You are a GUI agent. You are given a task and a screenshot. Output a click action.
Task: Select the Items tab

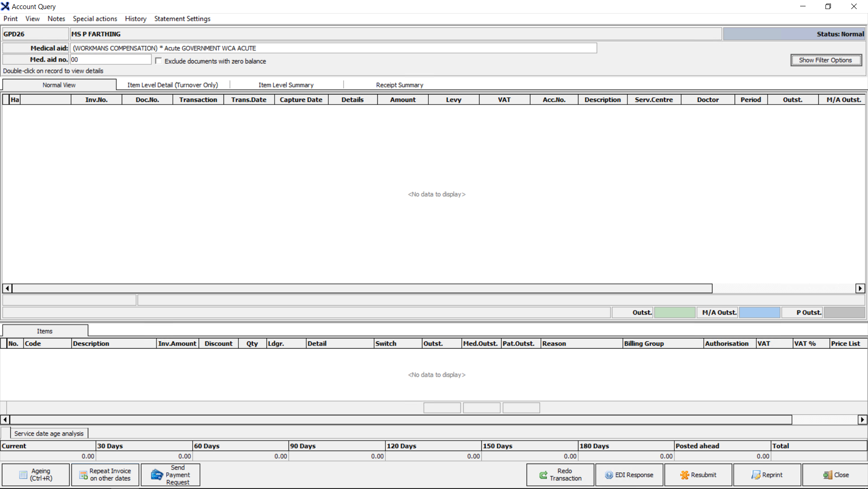pos(45,331)
